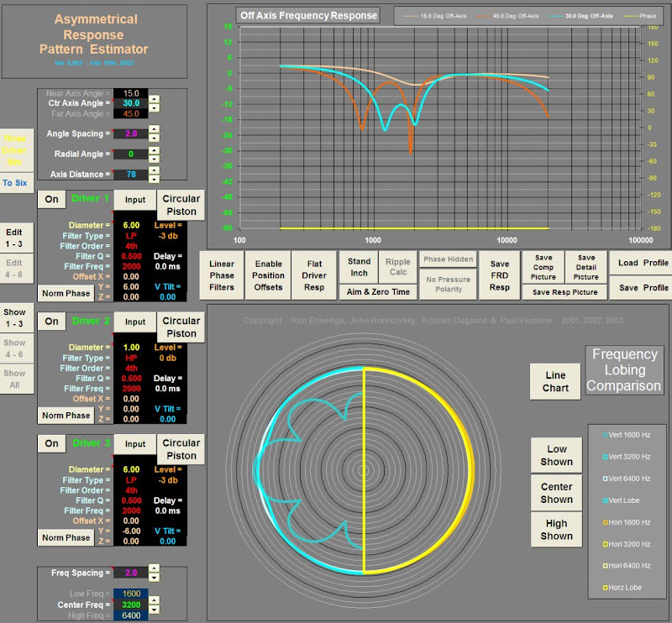The image size is (672, 623).
Task: Click the Driver 1 Diameter value field
Action: tap(132, 225)
